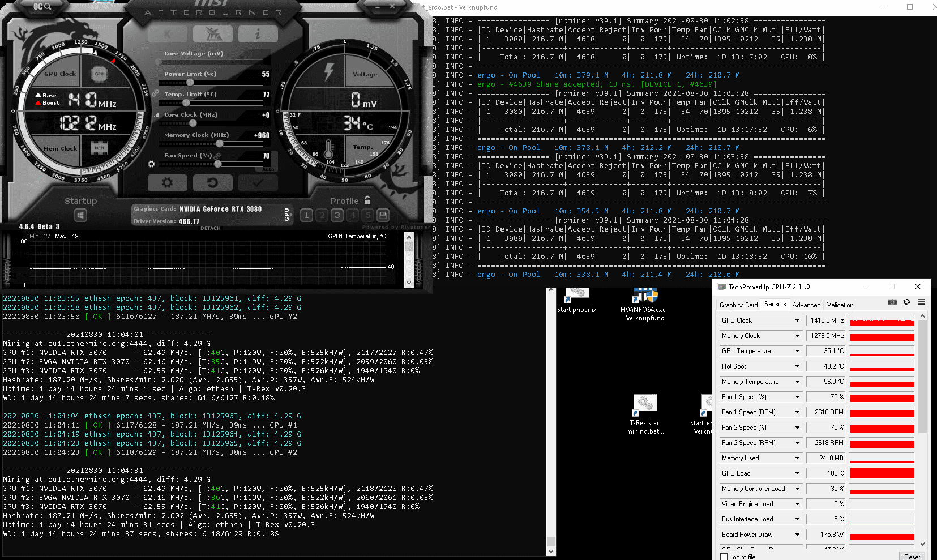
Task: Click GPU-Z sensor list scroll down arrow
Action: (922, 544)
